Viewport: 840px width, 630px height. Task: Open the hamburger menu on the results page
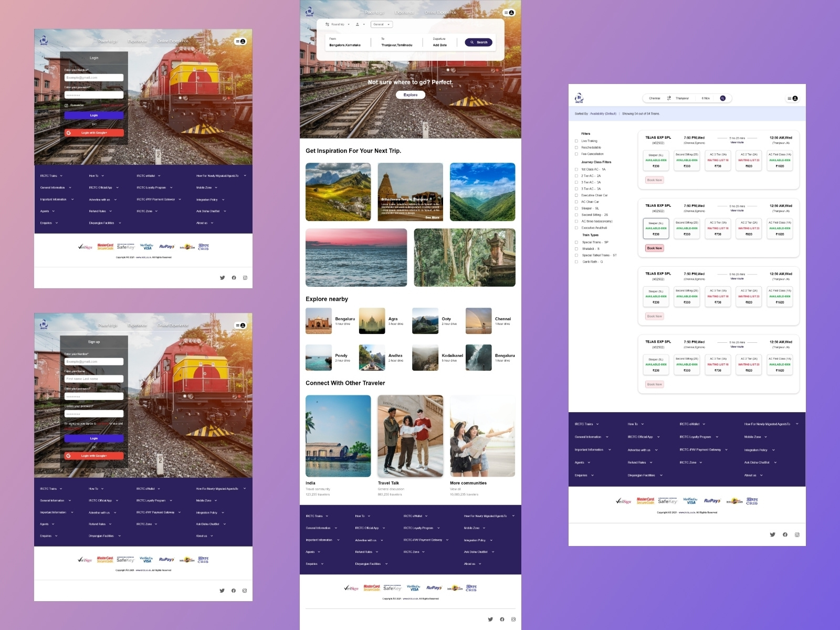tap(789, 99)
